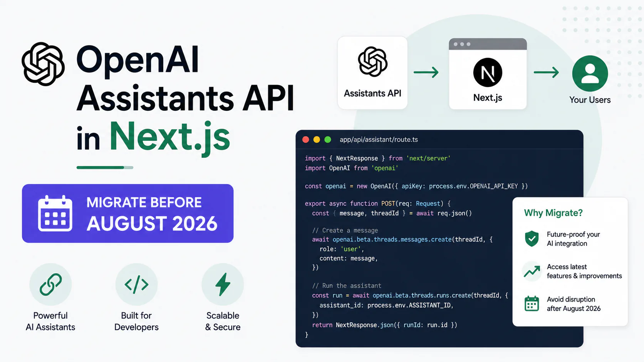Click the import NextResponse code line
This screenshot has width=644, height=362.
[377, 158]
